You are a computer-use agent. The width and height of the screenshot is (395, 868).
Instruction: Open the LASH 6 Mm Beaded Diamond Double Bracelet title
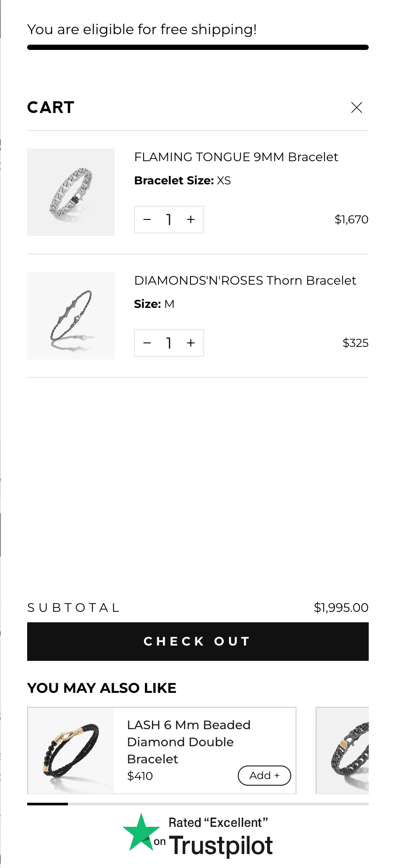pyautogui.click(x=189, y=742)
